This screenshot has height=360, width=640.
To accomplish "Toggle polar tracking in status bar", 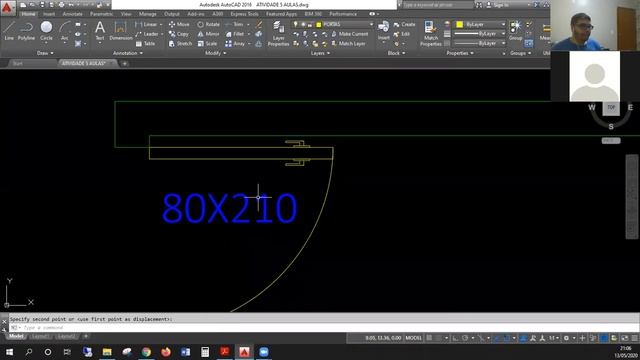I will tap(465, 338).
